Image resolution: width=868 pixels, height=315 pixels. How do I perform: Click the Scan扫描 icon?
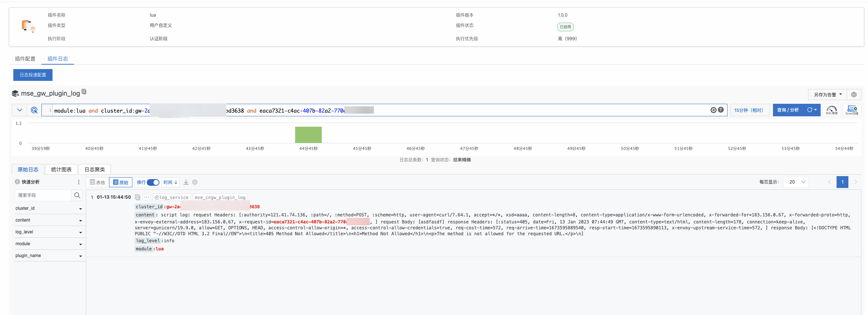(x=852, y=110)
